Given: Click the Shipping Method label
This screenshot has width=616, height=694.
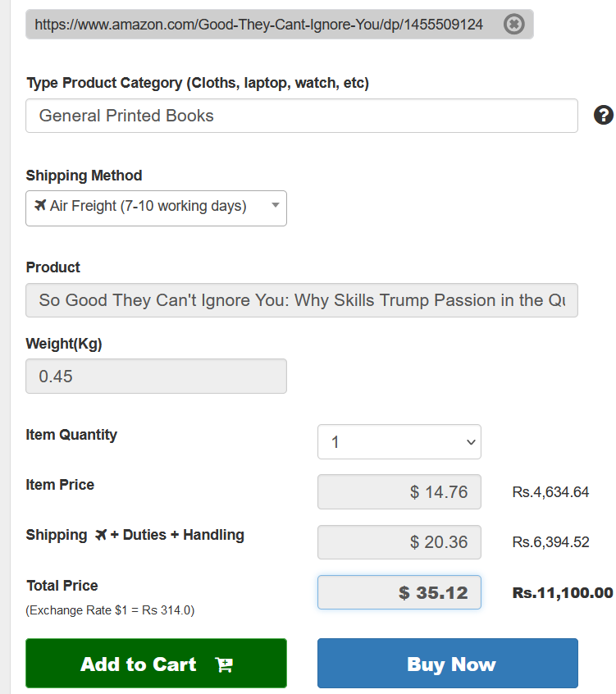Looking at the screenshot, I should click(84, 176).
